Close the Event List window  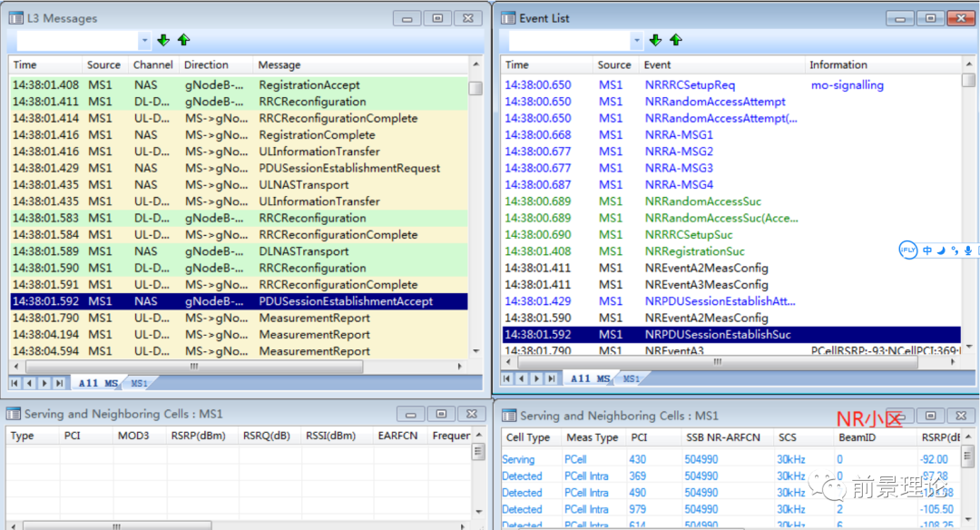[961, 19]
